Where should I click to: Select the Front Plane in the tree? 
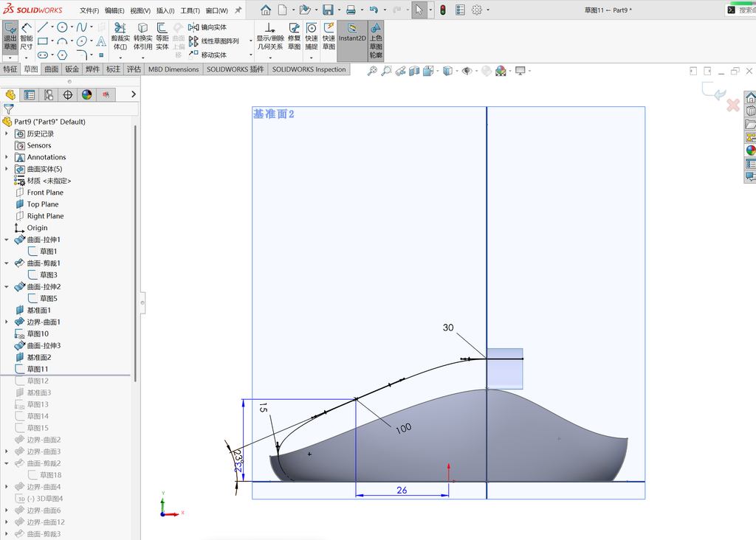click(x=45, y=193)
